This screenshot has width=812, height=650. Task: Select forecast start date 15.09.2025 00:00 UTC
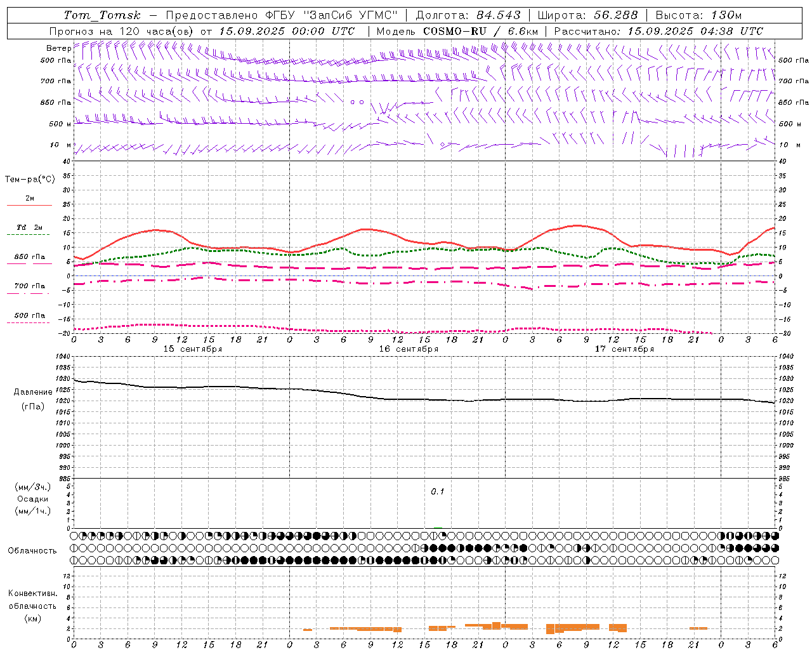pyautogui.click(x=287, y=31)
